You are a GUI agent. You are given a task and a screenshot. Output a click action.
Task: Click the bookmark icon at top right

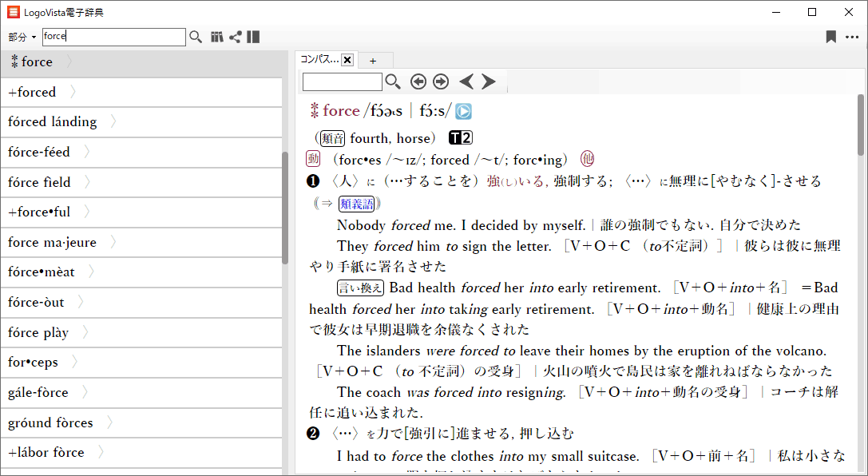[x=831, y=37]
